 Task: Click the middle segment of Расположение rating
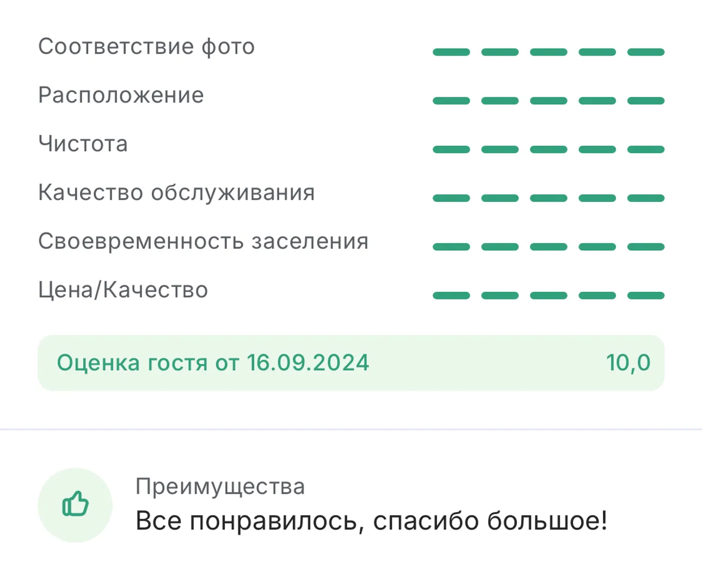[x=549, y=101]
